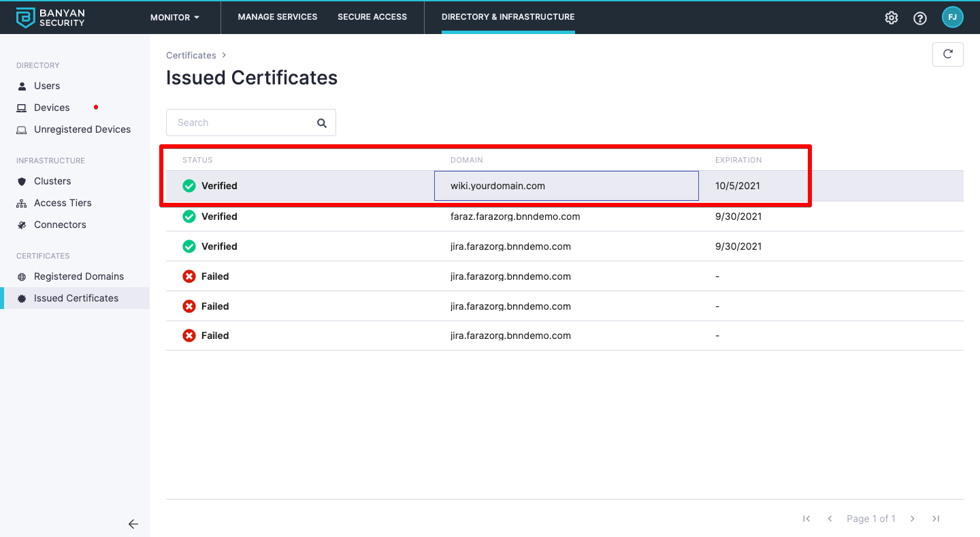Refresh the issued certificates list
This screenshot has height=537, width=980.
pyautogui.click(x=947, y=54)
